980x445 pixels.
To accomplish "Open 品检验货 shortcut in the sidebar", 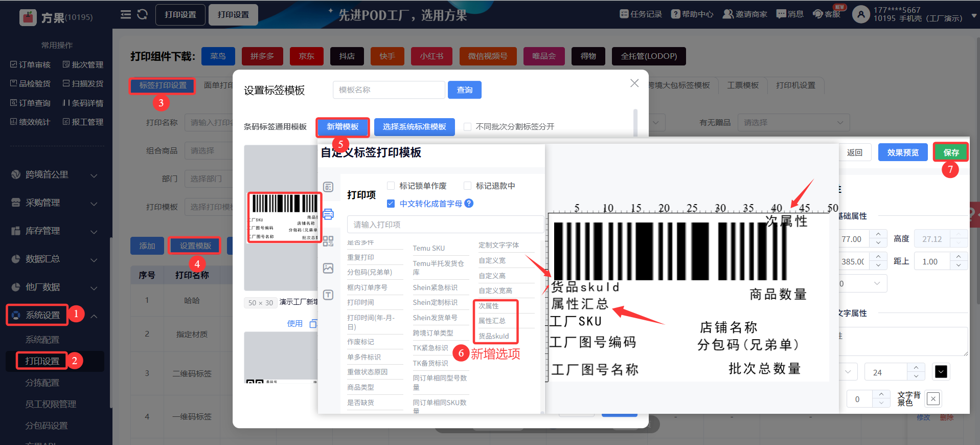I will [31, 84].
